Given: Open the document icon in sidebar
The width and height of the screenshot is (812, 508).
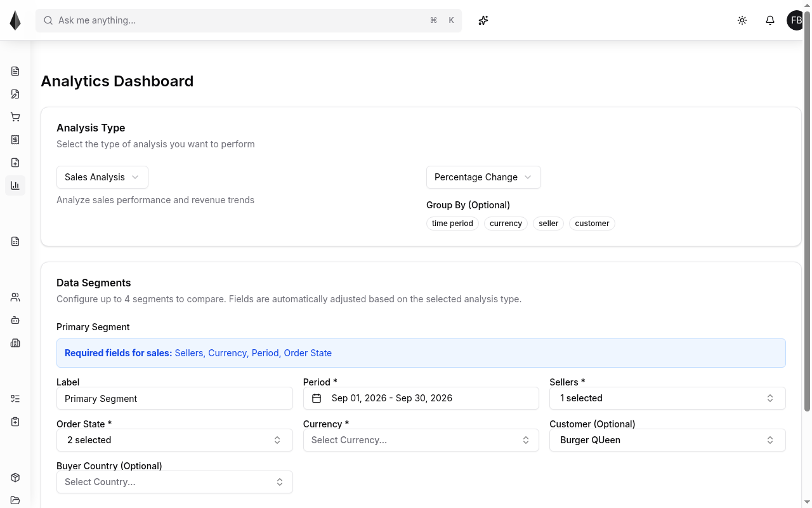Looking at the screenshot, I should pyautogui.click(x=15, y=71).
